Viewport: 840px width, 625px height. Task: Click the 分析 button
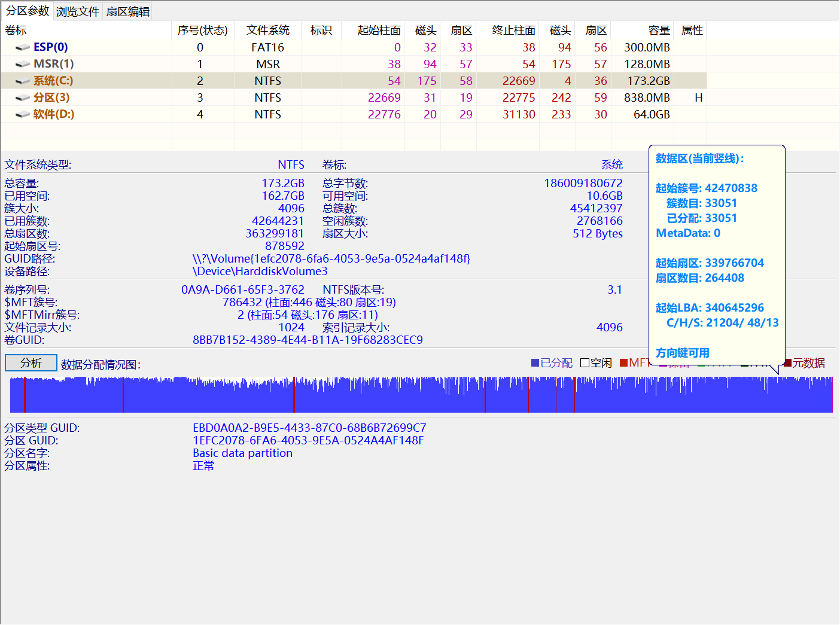coord(31,362)
